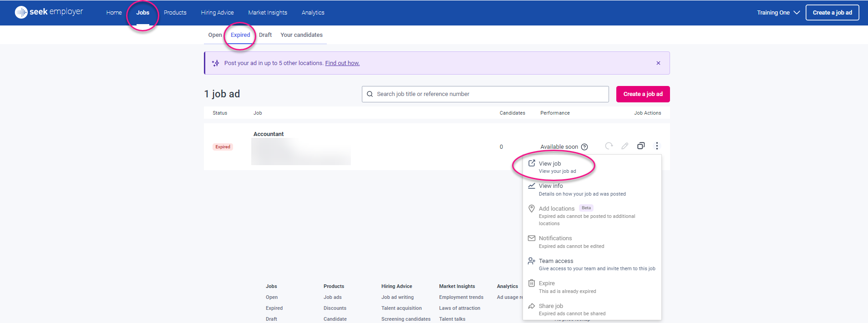The image size is (868, 323).
Task: Expand the Training One account dropdown
Action: click(x=778, y=13)
